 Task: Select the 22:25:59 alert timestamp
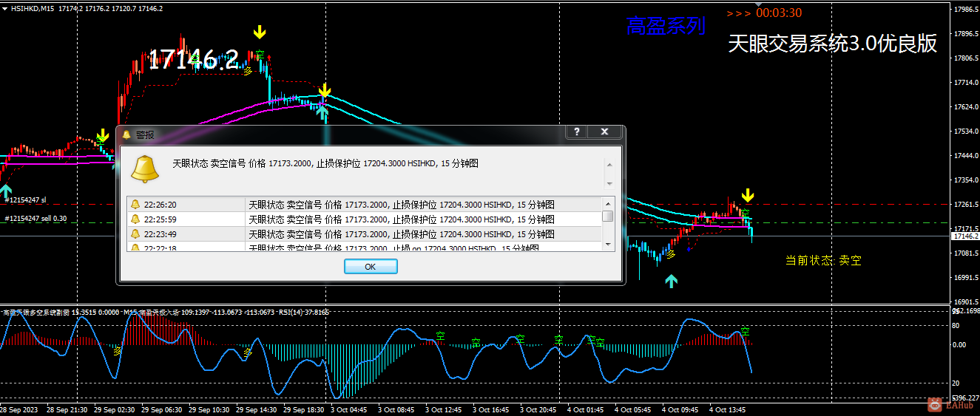(x=160, y=219)
